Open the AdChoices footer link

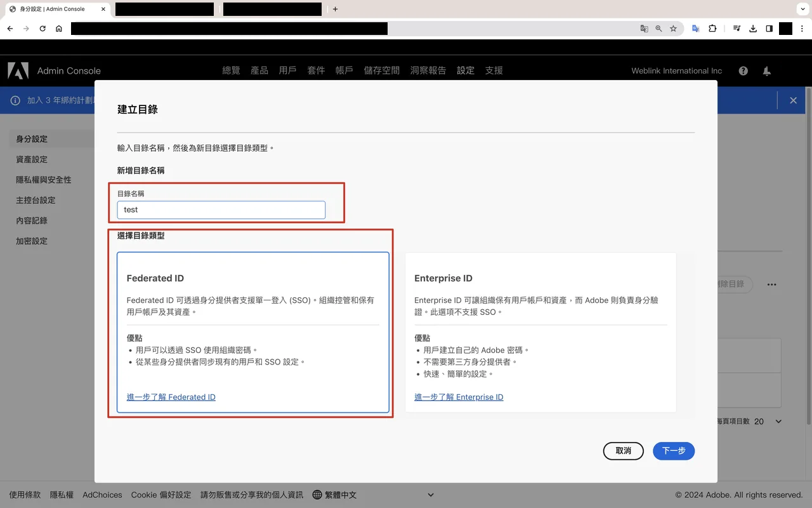click(102, 495)
